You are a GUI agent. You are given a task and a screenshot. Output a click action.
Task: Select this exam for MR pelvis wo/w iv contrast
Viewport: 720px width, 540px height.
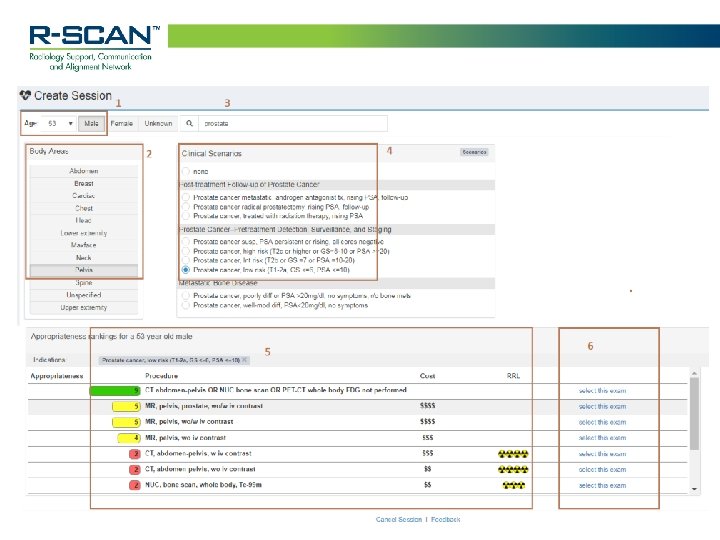602,422
